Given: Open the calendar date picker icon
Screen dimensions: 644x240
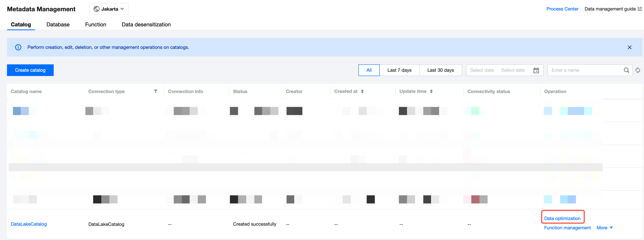Looking at the screenshot, I should [536, 70].
